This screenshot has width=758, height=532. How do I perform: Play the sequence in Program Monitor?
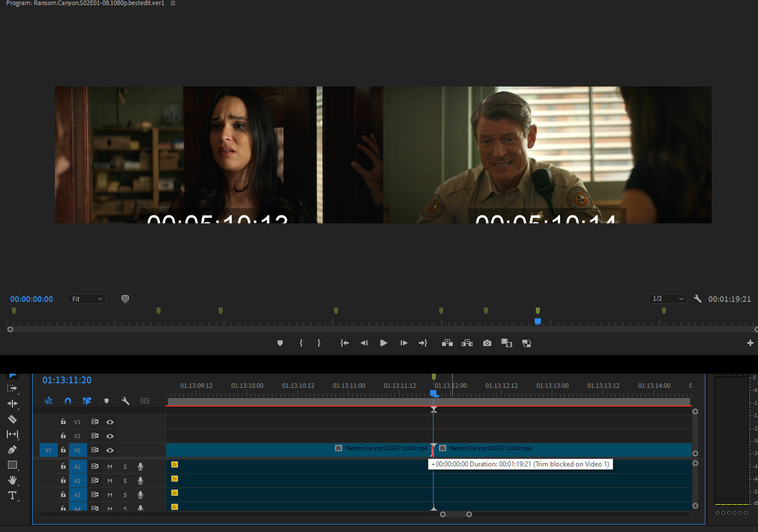pos(383,343)
